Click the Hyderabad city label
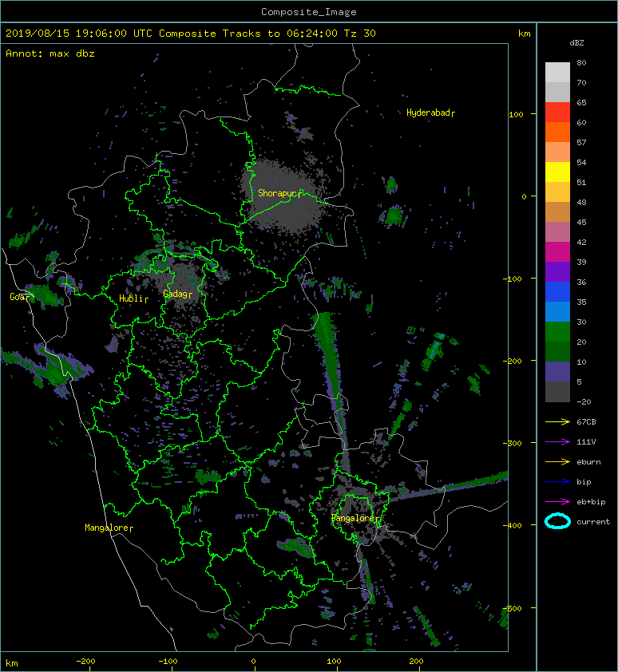 pyautogui.click(x=430, y=113)
